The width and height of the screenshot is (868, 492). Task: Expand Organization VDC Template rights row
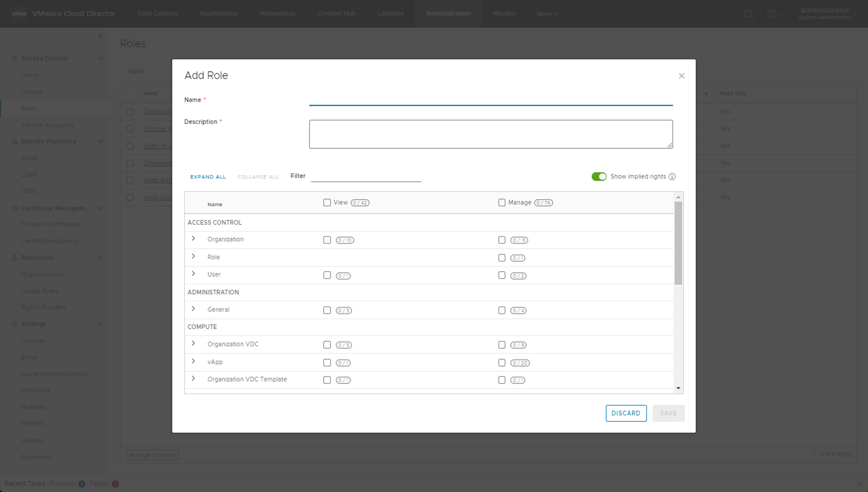(x=193, y=379)
